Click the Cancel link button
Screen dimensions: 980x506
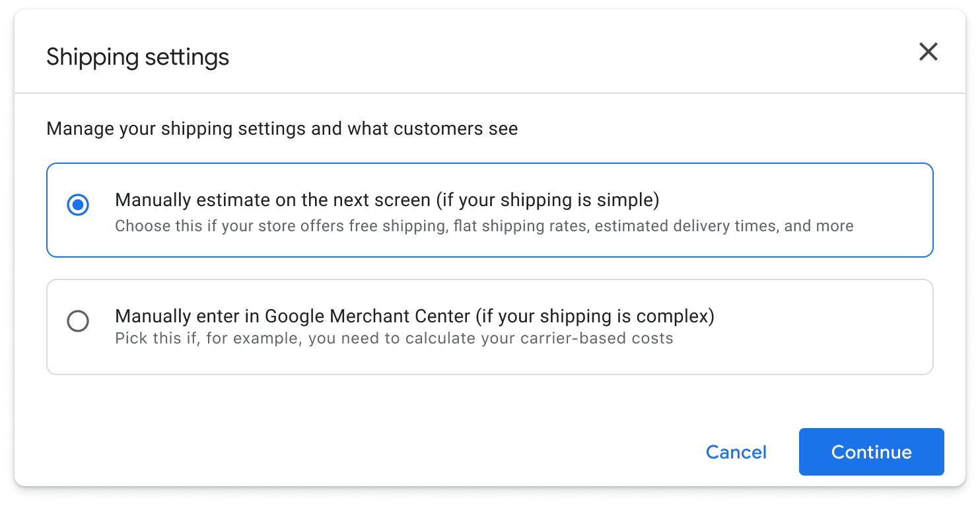736,452
